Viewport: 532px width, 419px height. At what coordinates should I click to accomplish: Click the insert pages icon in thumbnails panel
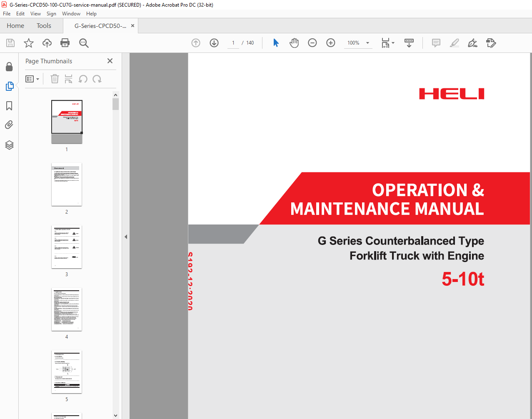(x=69, y=79)
